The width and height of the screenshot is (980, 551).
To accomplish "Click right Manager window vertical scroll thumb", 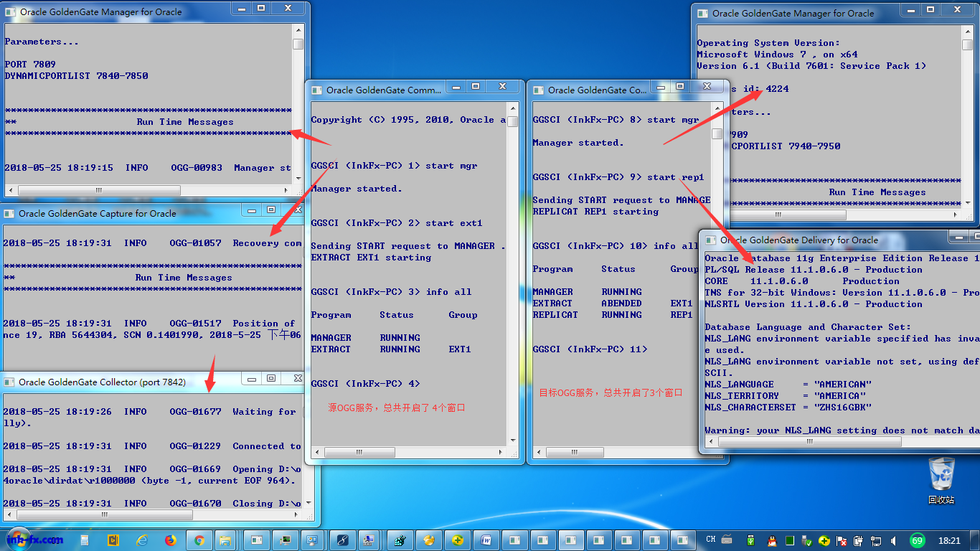I will coord(967,44).
